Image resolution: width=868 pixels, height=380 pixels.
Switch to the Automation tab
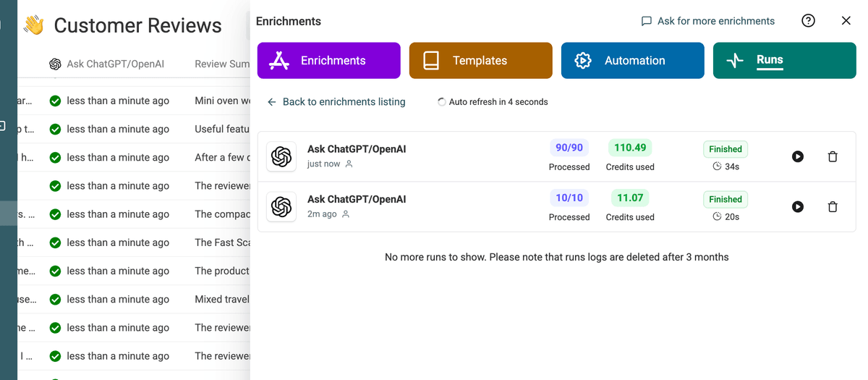632,60
